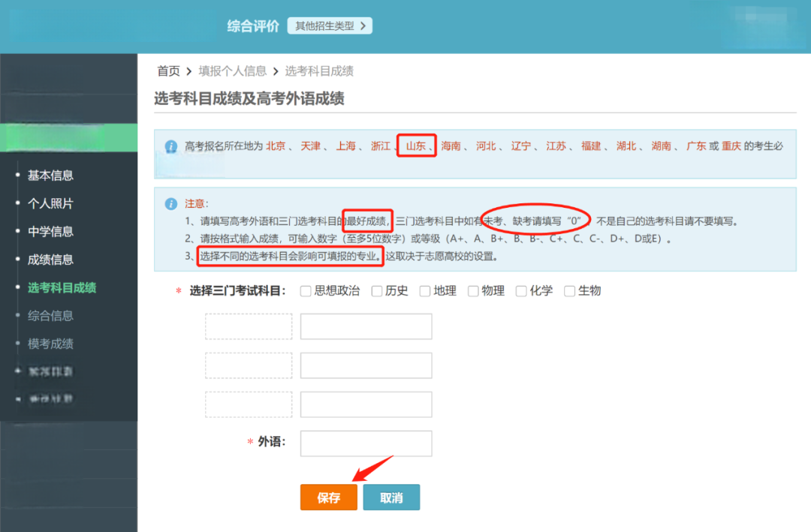Click the 江苏 region name
Image resolution: width=811 pixels, height=532 pixels.
tap(556, 146)
